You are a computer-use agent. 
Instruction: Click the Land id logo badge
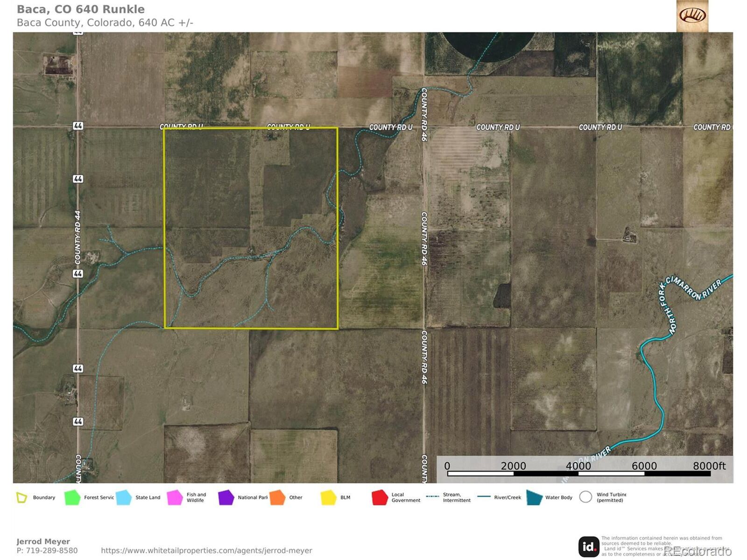589,546
